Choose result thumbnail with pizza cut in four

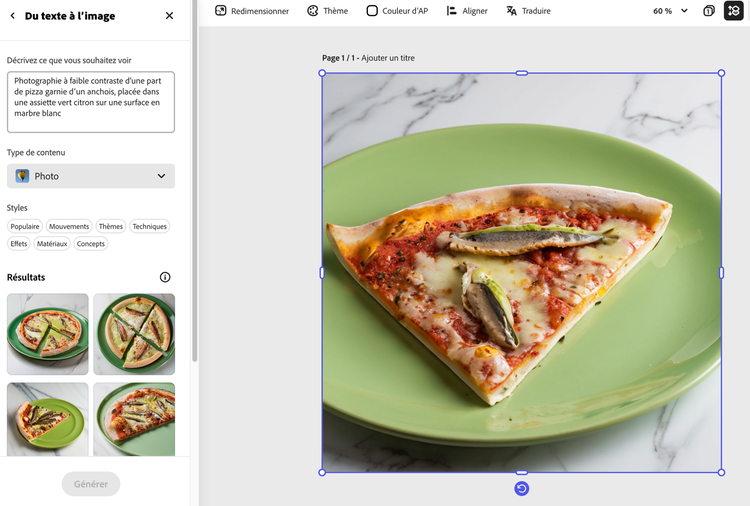(134, 334)
